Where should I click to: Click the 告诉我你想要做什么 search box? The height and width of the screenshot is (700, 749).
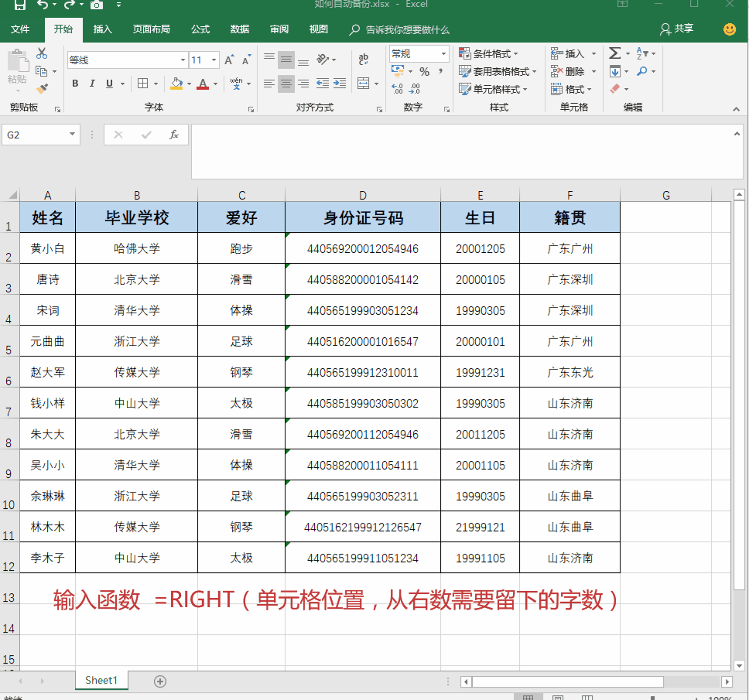[400, 29]
